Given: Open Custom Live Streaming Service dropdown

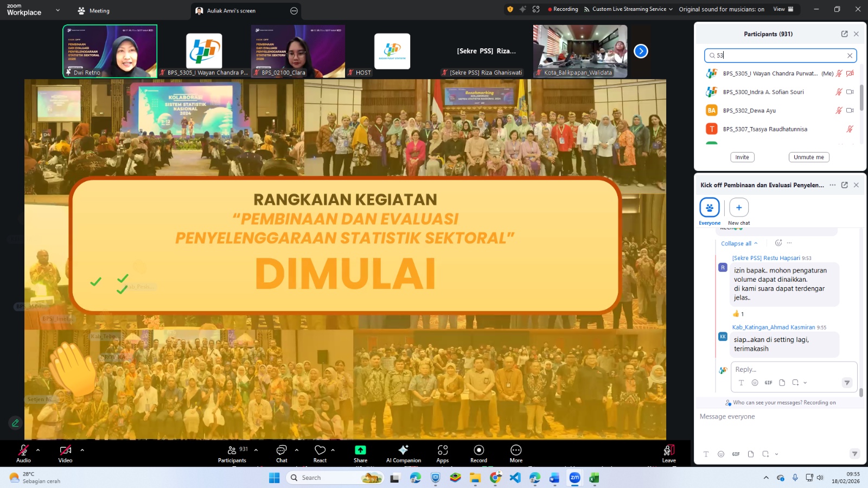Looking at the screenshot, I should (628, 9).
